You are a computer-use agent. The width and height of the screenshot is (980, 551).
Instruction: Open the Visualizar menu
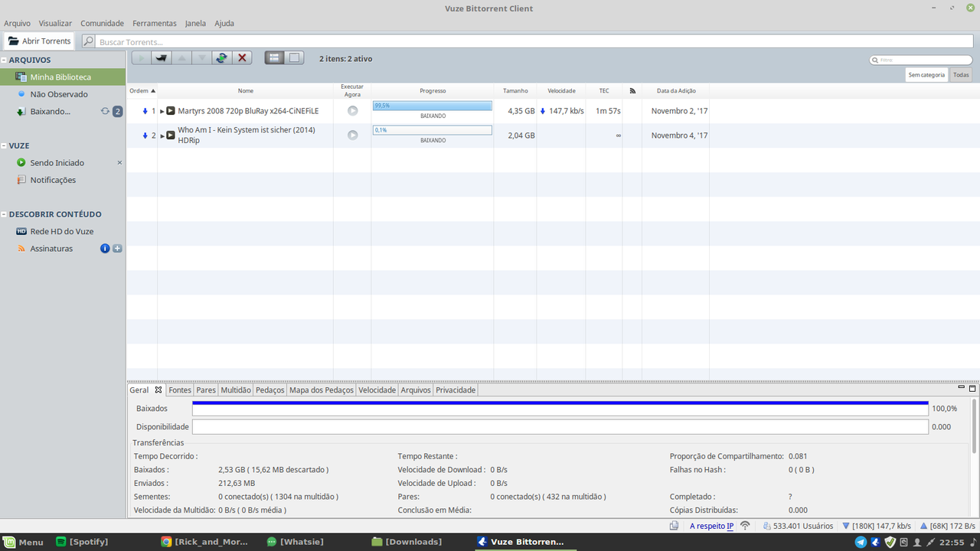click(56, 23)
